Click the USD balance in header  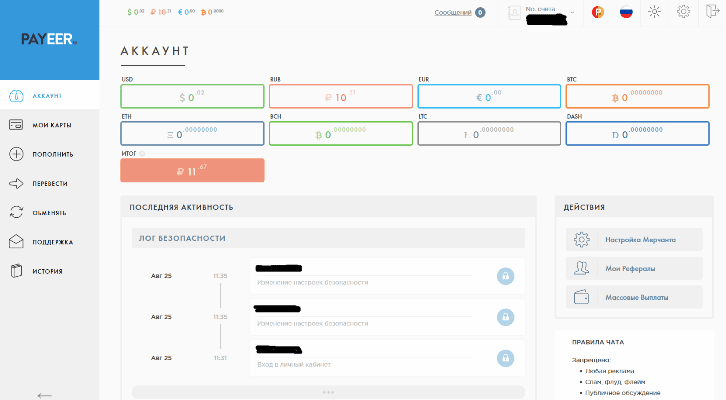[x=136, y=12]
